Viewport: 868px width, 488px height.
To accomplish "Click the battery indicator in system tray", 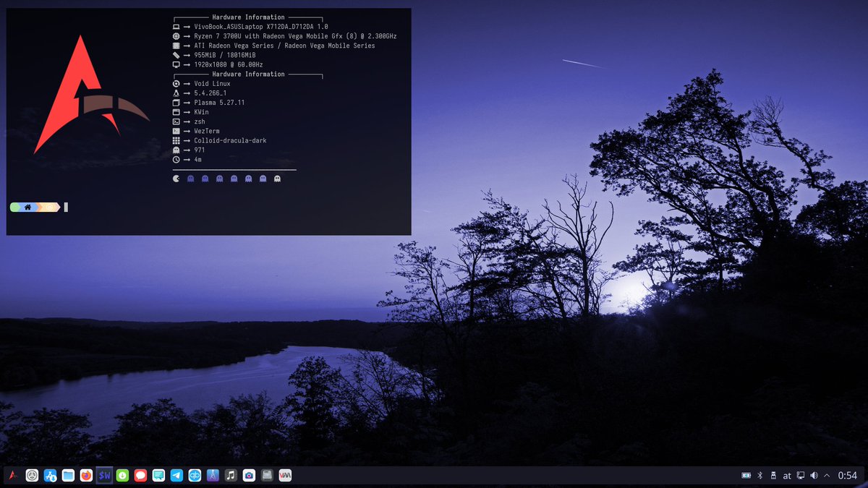I will point(746,476).
